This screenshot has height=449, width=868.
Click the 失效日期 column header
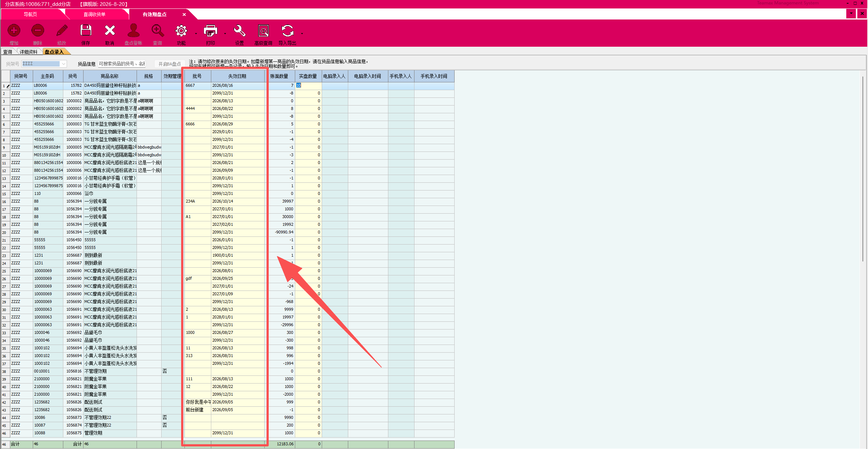pos(238,76)
